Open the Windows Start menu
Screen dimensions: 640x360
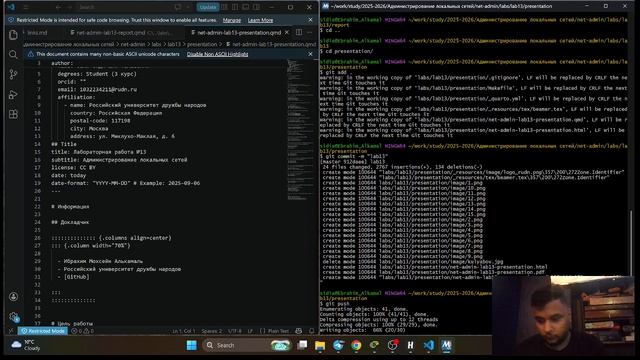point(191,345)
